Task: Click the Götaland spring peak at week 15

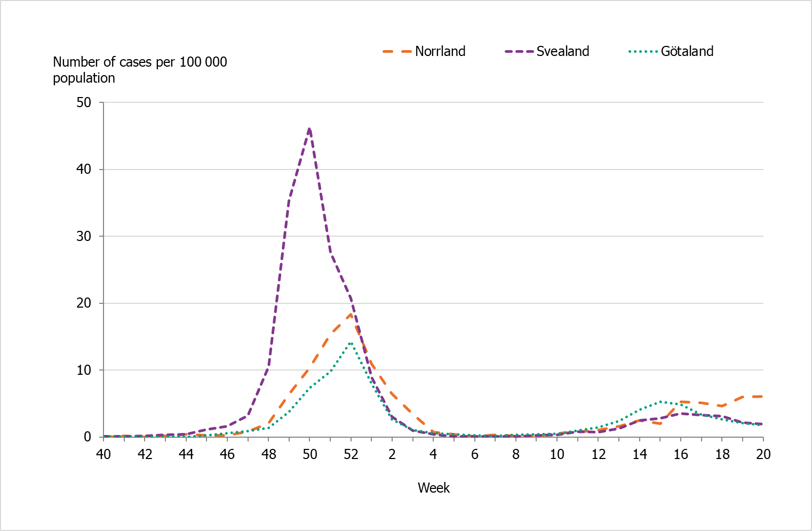Action: click(660, 401)
